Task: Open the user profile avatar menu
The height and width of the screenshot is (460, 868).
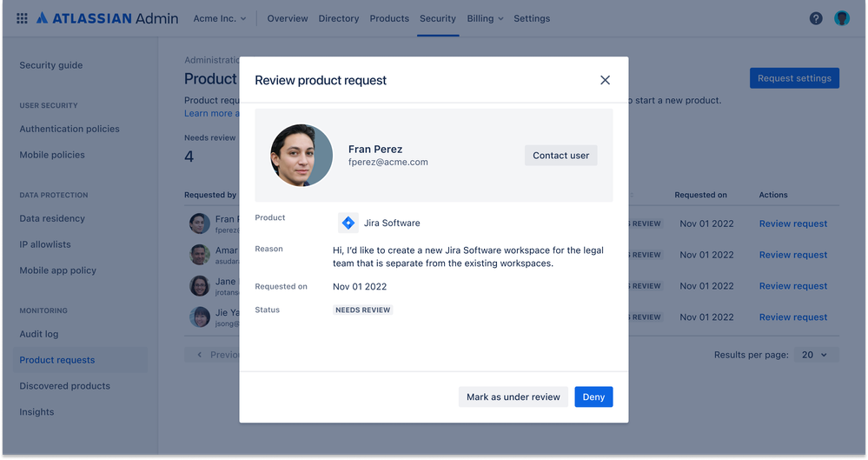Action: coord(841,18)
